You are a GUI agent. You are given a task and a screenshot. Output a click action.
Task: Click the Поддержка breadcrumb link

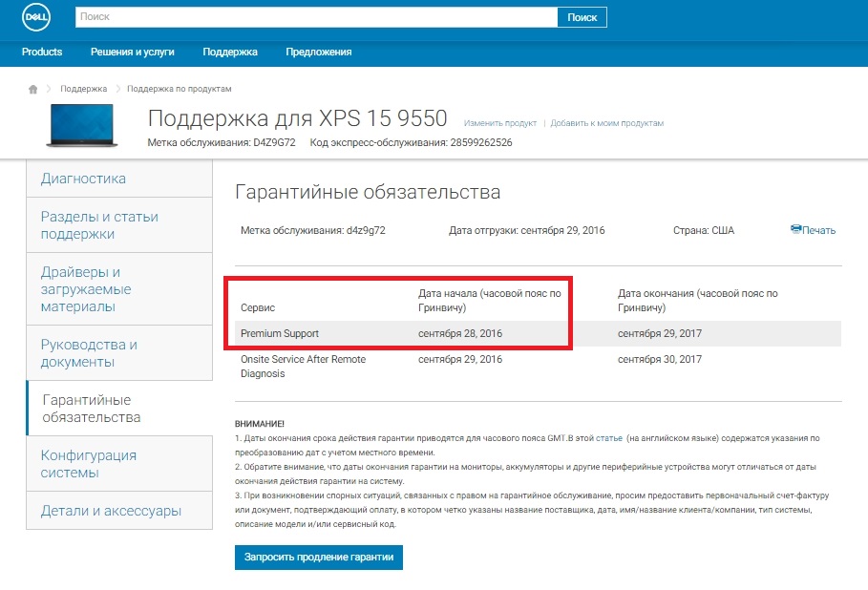click(84, 89)
